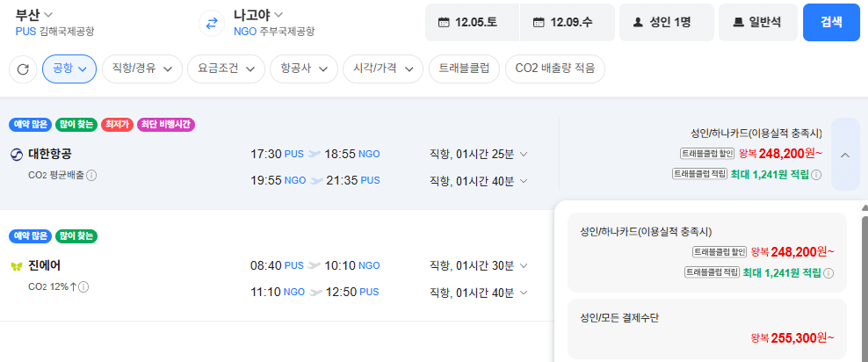Click info icon beside top 1,241원 적립
Image resolution: width=868 pixels, height=362 pixels.
click(816, 175)
